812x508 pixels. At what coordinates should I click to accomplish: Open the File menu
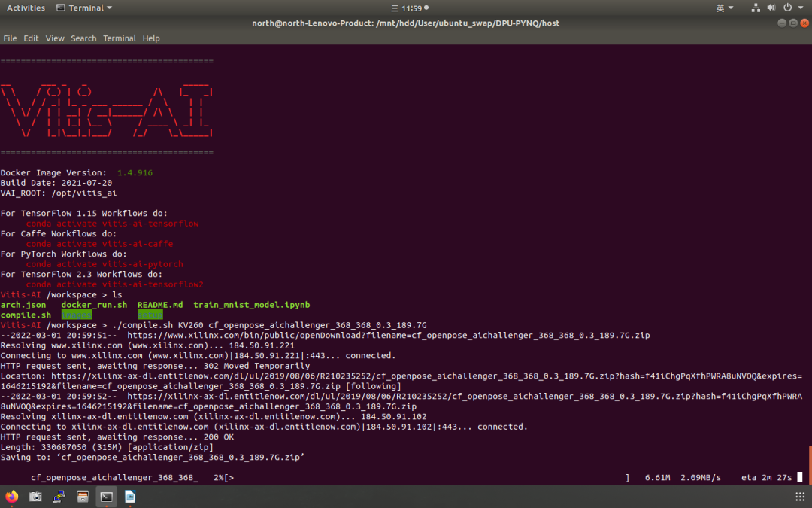(10, 38)
